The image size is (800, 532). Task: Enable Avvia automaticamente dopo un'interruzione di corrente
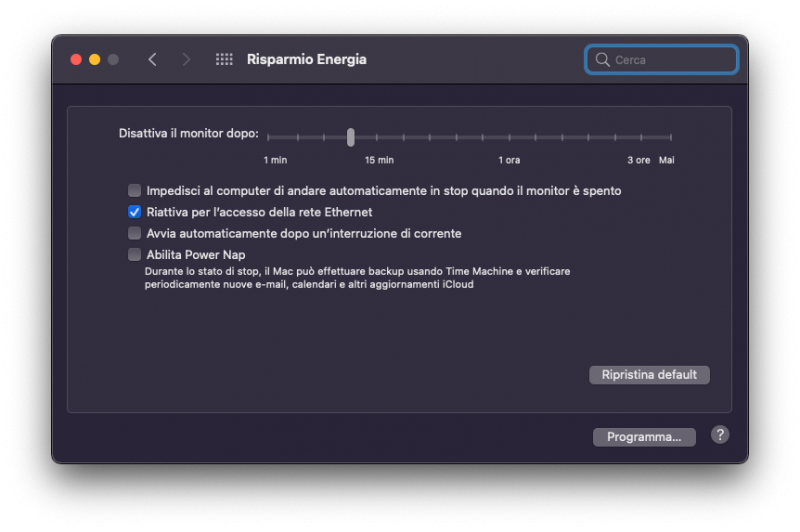pos(134,233)
